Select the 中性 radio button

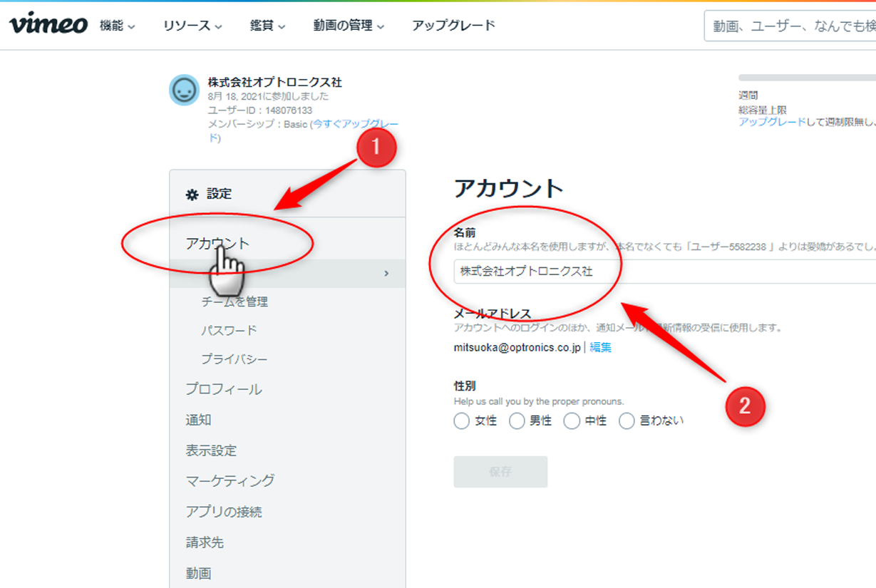pos(572,421)
